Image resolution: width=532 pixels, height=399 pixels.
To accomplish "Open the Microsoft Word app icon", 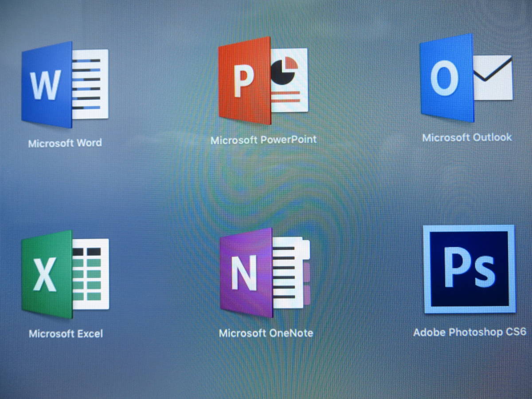I will 64,84.
